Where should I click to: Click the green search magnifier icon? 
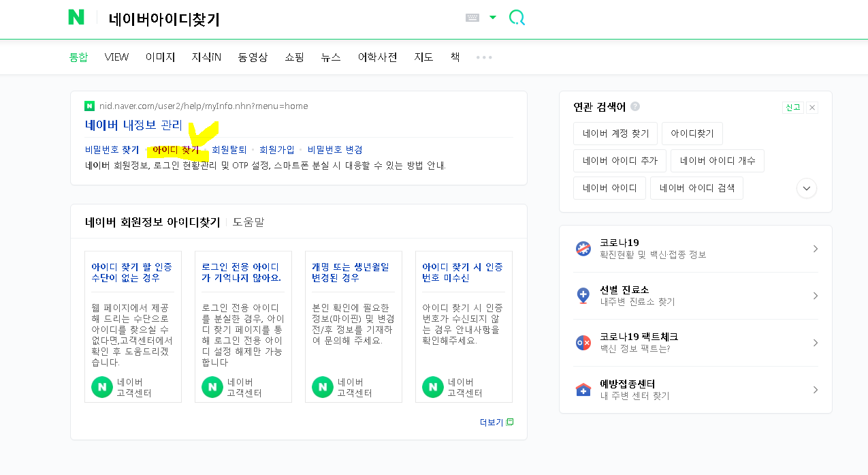[x=517, y=18]
